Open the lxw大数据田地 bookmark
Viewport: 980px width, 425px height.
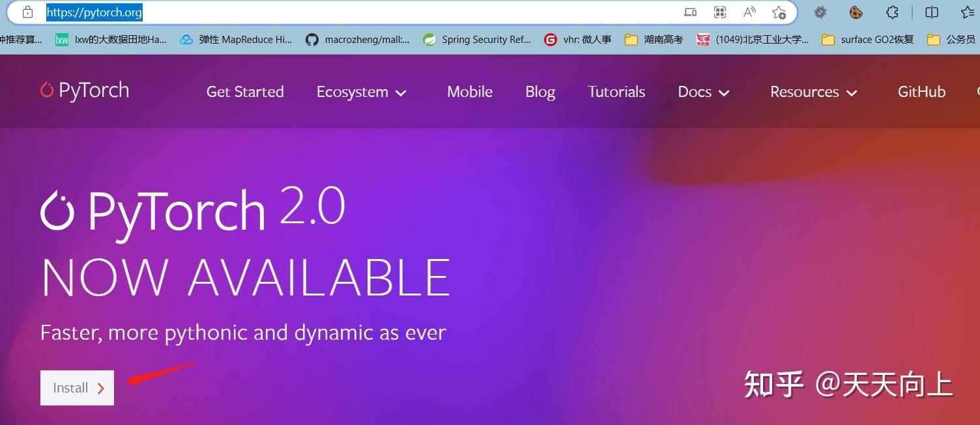(111, 40)
